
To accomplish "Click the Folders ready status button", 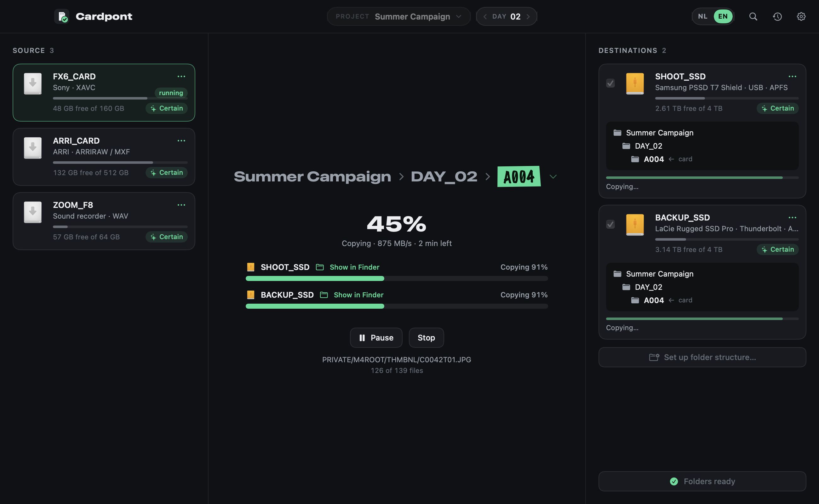I will (702, 481).
